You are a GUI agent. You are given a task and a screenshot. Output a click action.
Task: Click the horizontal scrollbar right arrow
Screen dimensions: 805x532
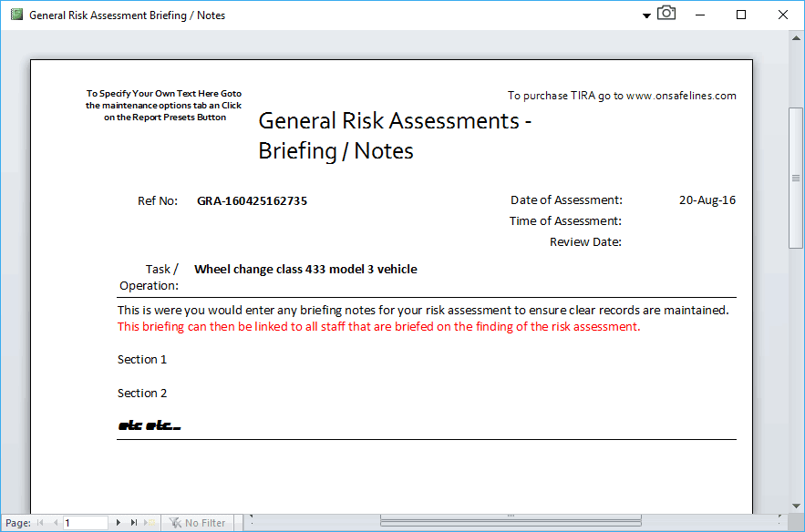click(779, 519)
